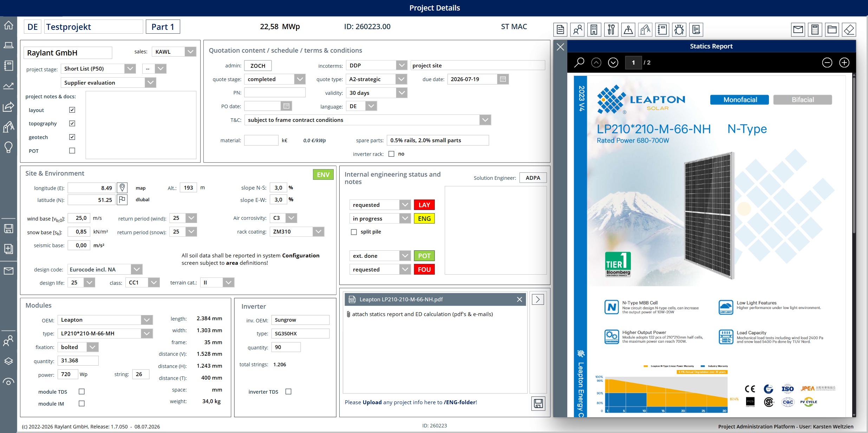
Task: Uncheck the layout checkbox
Action: click(x=72, y=110)
